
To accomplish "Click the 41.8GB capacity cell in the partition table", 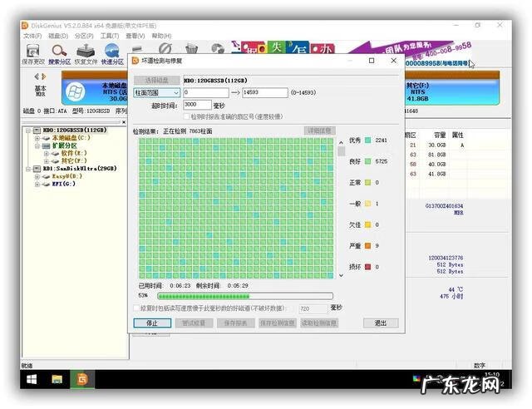I will [x=436, y=174].
